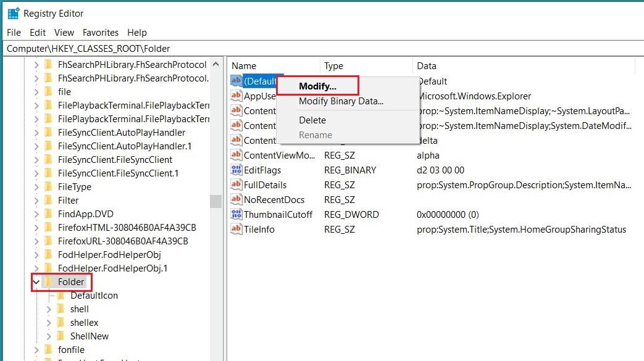Collapse the Folder key in the tree

click(36, 282)
